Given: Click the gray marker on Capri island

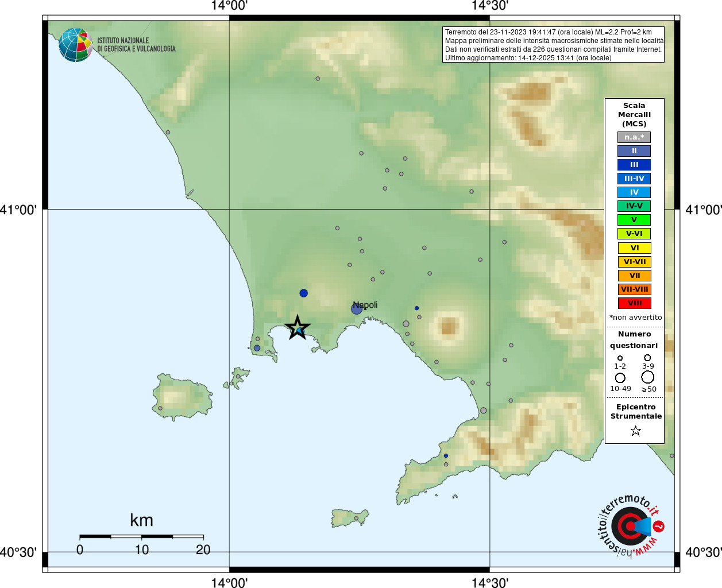Looking at the screenshot, I should 356,519.
